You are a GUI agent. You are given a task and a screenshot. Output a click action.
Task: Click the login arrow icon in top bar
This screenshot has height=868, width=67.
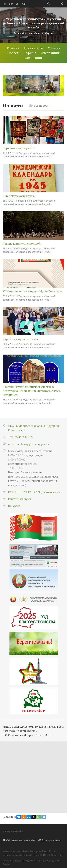click(62, 4)
